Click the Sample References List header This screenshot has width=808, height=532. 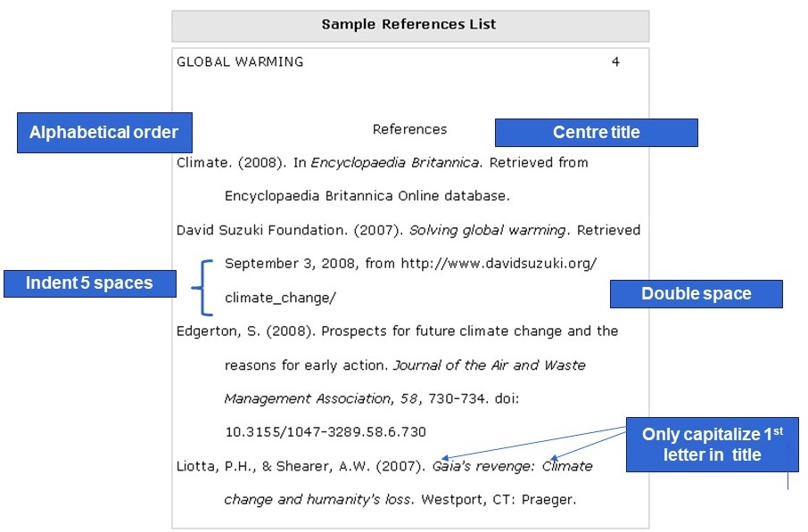pos(410,25)
